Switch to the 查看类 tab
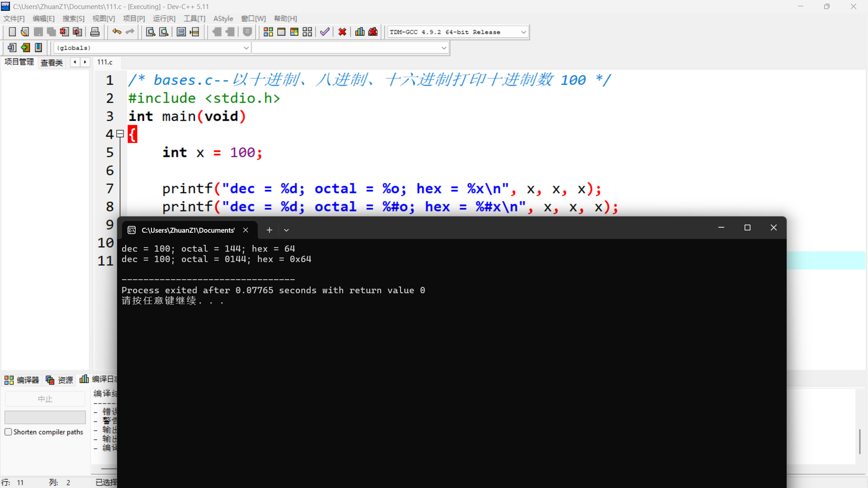 pos(52,62)
